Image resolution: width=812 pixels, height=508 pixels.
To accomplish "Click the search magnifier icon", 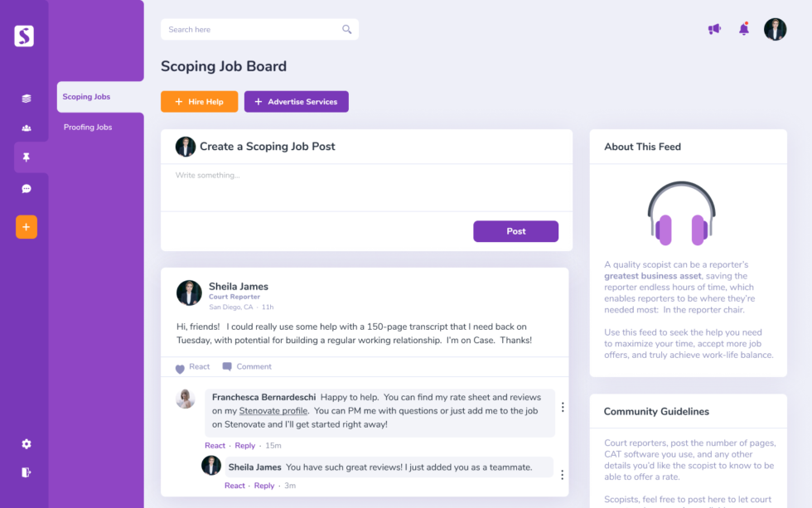I will click(347, 30).
